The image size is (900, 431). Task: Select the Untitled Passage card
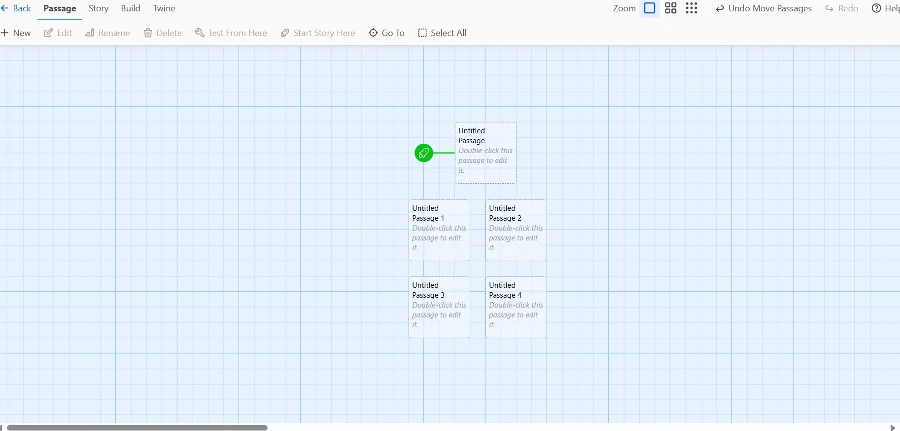click(486, 153)
